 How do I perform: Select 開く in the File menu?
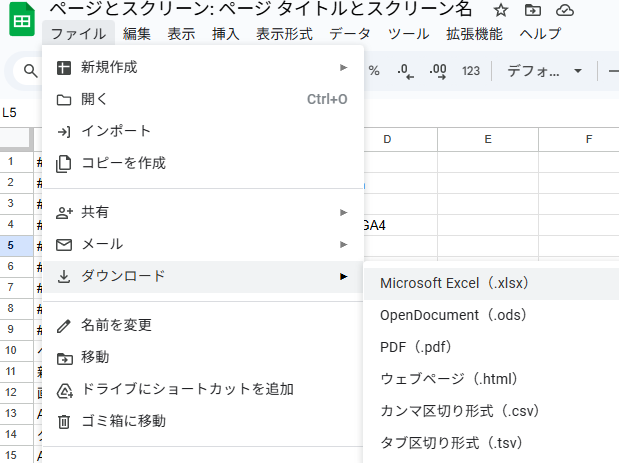tap(203, 99)
